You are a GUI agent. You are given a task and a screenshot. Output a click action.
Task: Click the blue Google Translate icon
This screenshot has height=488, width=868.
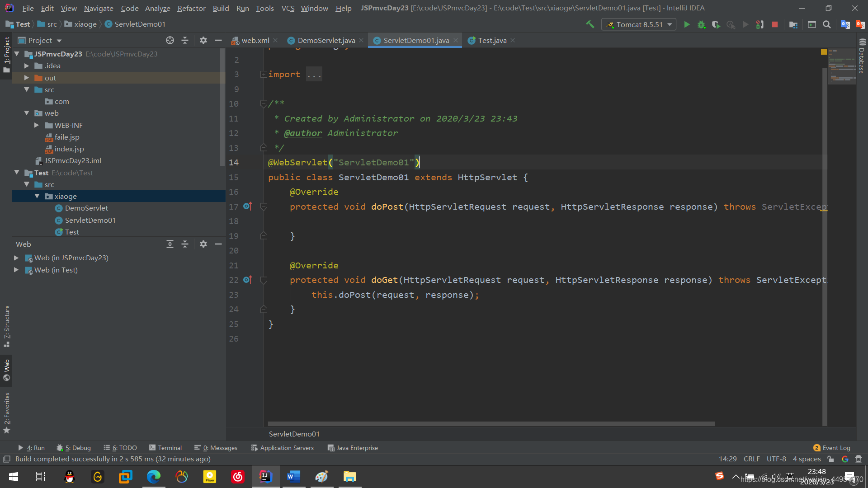coord(845,24)
